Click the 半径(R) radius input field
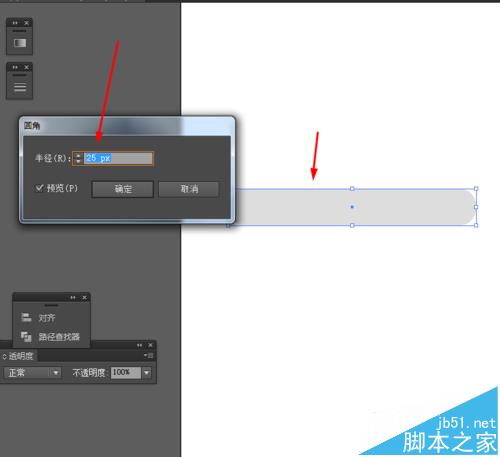This screenshot has height=457, width=500. 118,158
